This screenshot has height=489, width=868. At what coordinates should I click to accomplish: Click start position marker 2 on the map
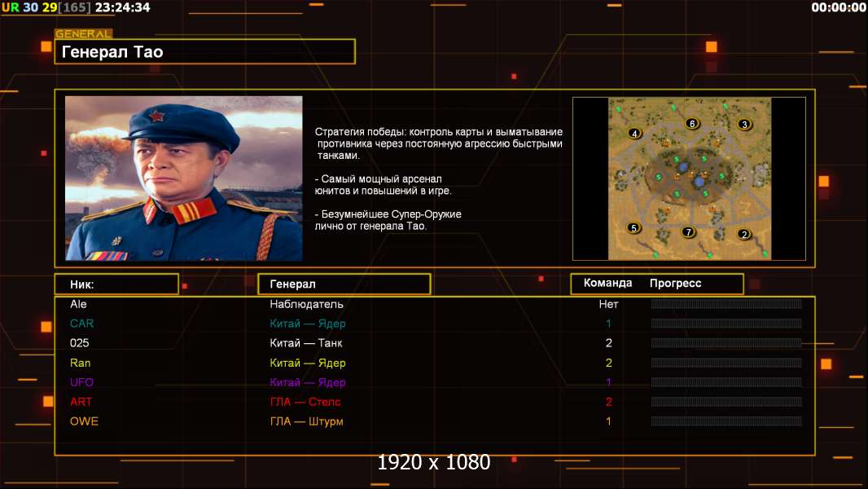coord(744,234)
